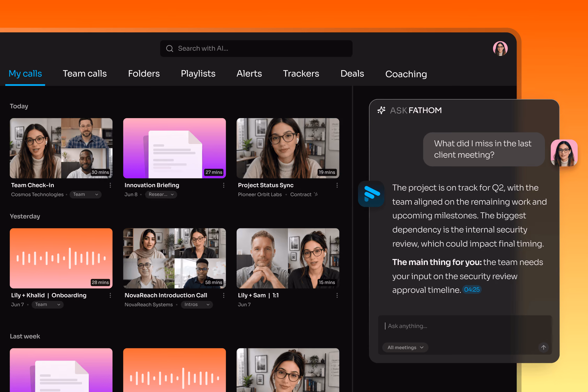The image size is (588, 392).
Task: Click the search magnifier icon
Action: [x=170, y=49]
